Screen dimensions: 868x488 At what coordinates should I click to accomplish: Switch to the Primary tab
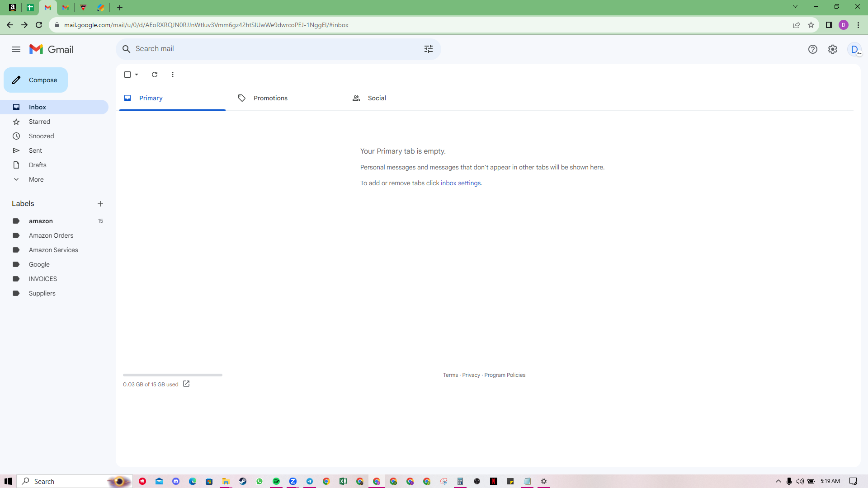[172, 98]
